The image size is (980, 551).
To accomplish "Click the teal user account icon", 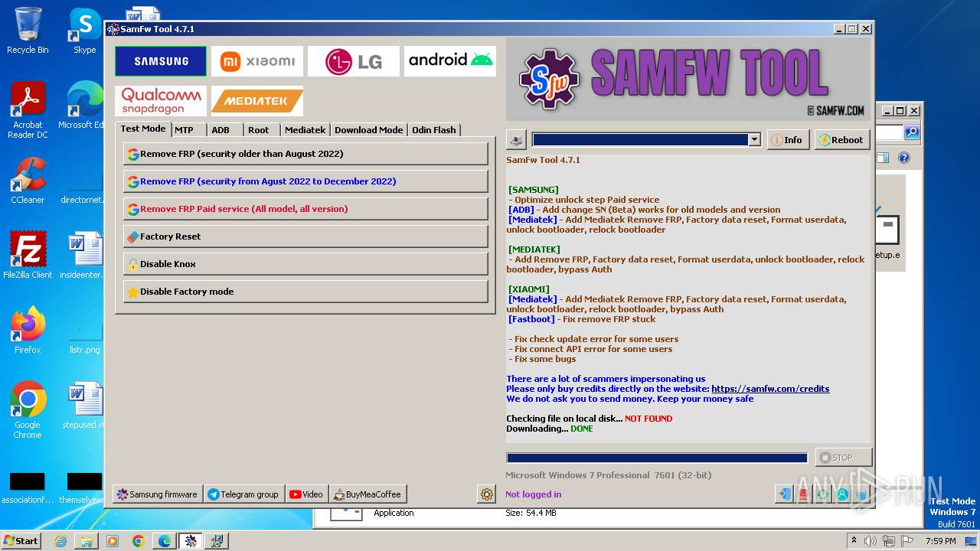I will pyautogui.click(x=842, y=494).
